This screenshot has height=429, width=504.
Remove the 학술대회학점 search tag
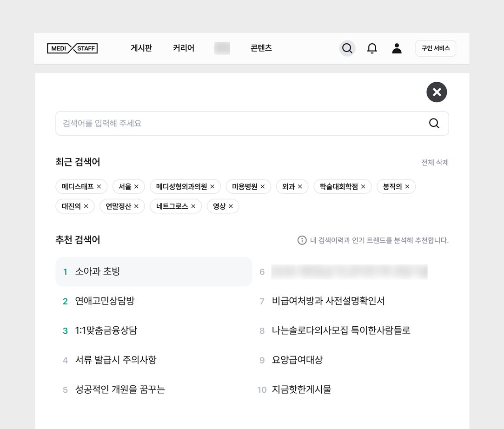click(x=363, y=187)
